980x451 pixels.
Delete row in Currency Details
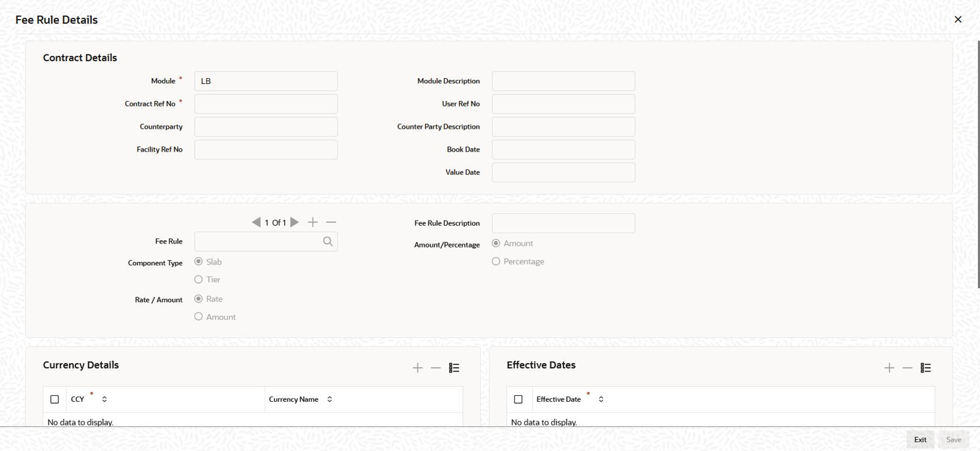[x=435, y=368]
